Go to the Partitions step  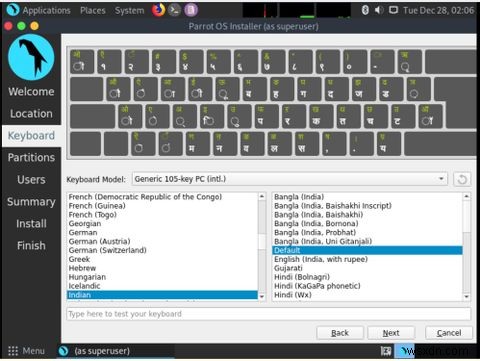click(31, 158)
